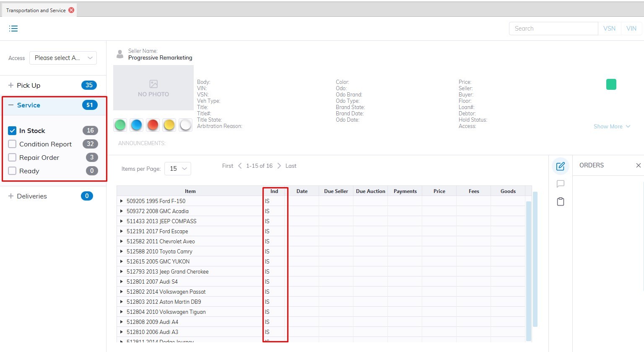644x352 pixels.
Task: Close the Transportation and Service tab
Action: pyautogui.click(x=71, y=10)
